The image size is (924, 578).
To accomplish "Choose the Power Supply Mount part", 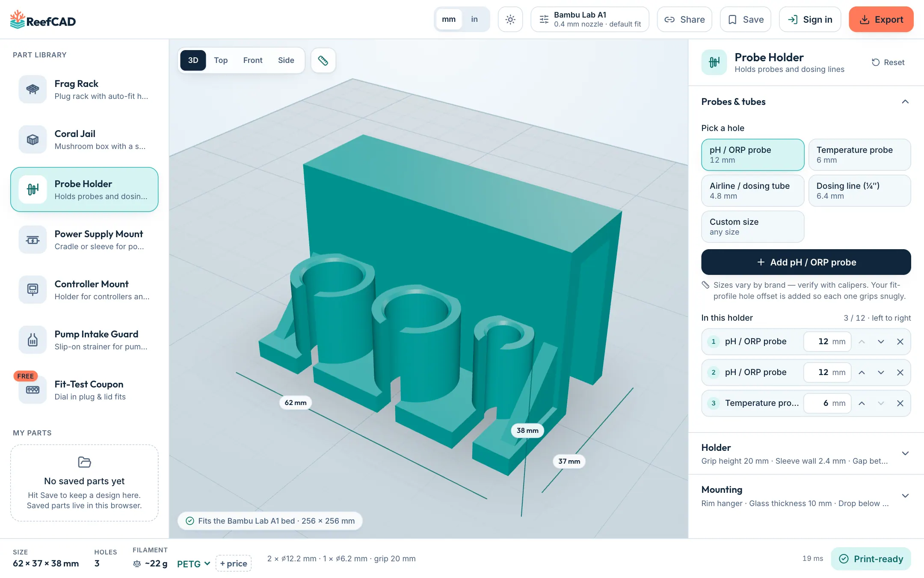I will 84,240.
